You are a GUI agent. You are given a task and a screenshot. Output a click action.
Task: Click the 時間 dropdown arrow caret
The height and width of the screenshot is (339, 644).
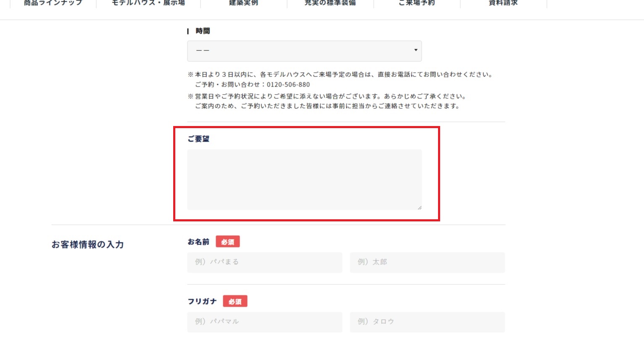pos(415,50)
